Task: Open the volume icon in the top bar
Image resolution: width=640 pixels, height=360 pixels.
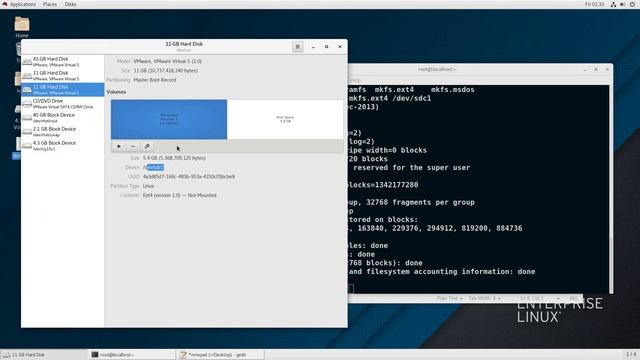Action: [623, 4]
